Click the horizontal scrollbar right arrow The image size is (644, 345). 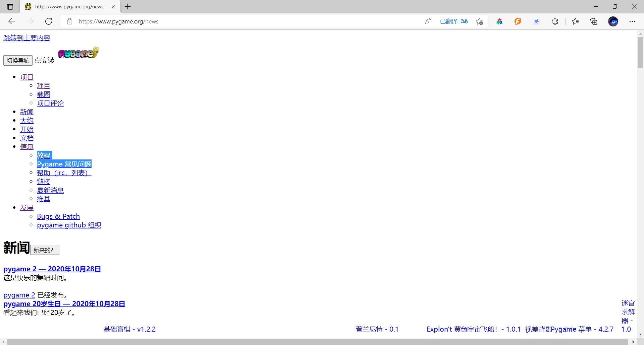tap(633, 342)
